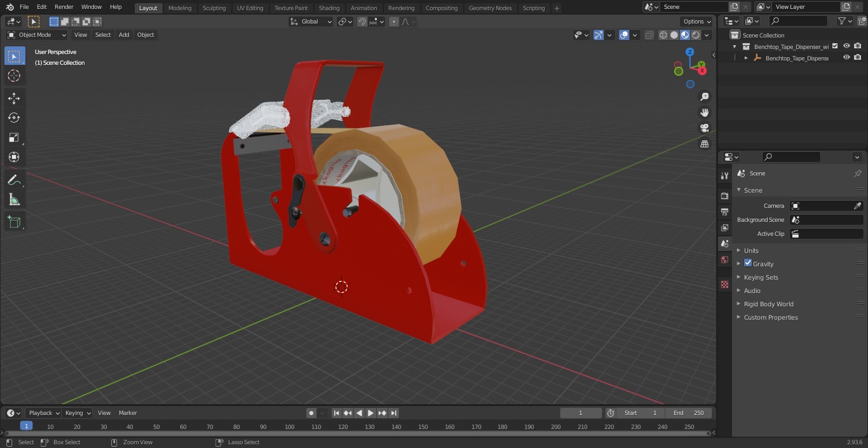Click the pin icon in Scene properties
The width and height of the screenshot is (868, 448).
coord(857,173)
